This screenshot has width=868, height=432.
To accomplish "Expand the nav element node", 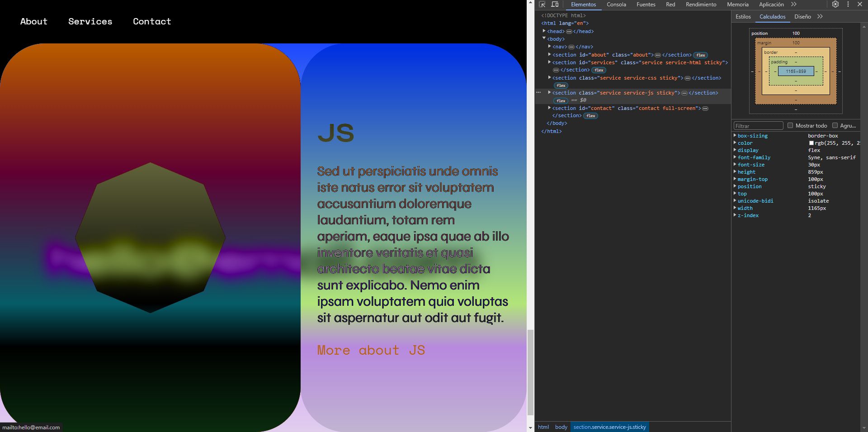I will (x=549, y=47).
